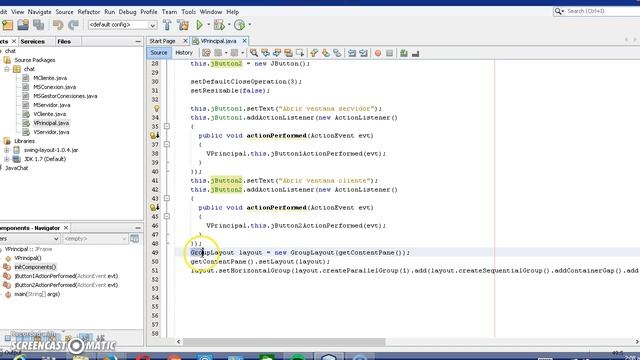Image resolution: width=640 pixels, height=360 pixels.
Task: Click the Open Project toolbar icon
Action: click(x=23, y=25)
